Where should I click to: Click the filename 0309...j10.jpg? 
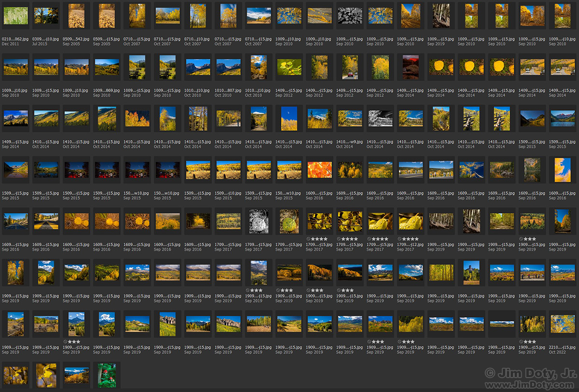46,39
